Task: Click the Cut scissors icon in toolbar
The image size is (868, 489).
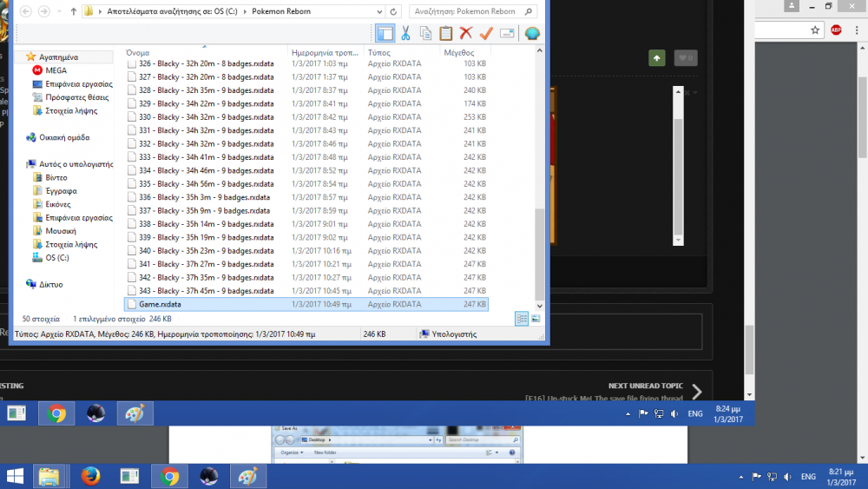Action: pos(405,34)
